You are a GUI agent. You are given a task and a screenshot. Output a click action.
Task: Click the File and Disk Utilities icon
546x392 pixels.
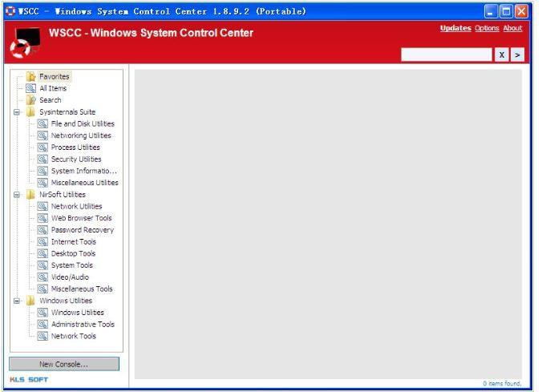pyautogui.click(x=42, y=124)
